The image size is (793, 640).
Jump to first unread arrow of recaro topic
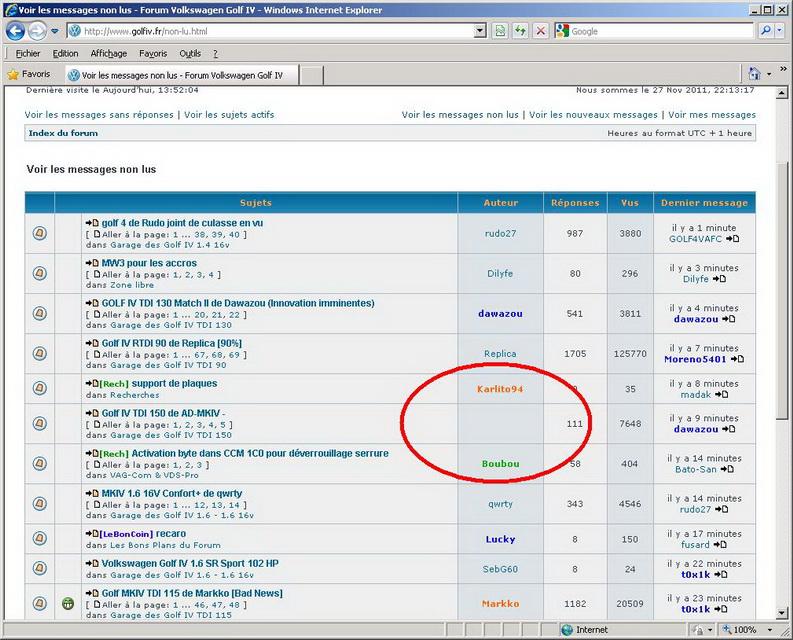[92, 534]
